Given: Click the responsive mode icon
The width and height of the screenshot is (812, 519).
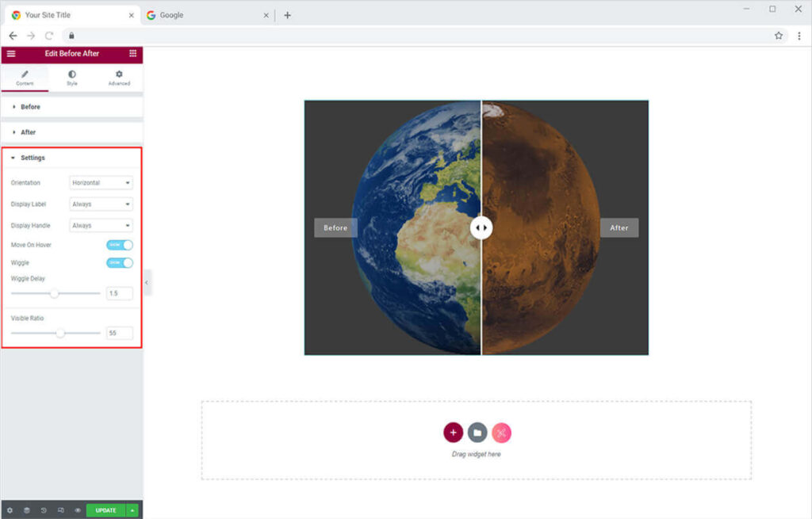Looking at the screenshot, I should (61, 510).
